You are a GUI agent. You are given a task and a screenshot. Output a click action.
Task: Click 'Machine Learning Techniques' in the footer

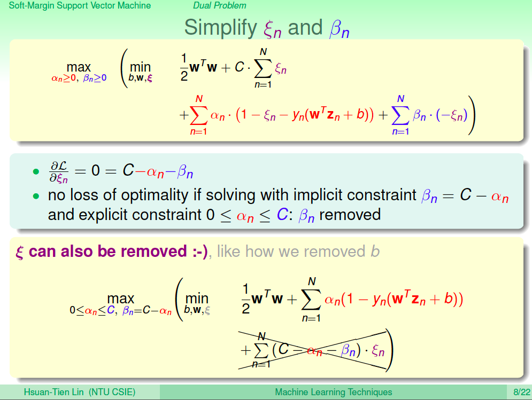click(x=334, y=392)
